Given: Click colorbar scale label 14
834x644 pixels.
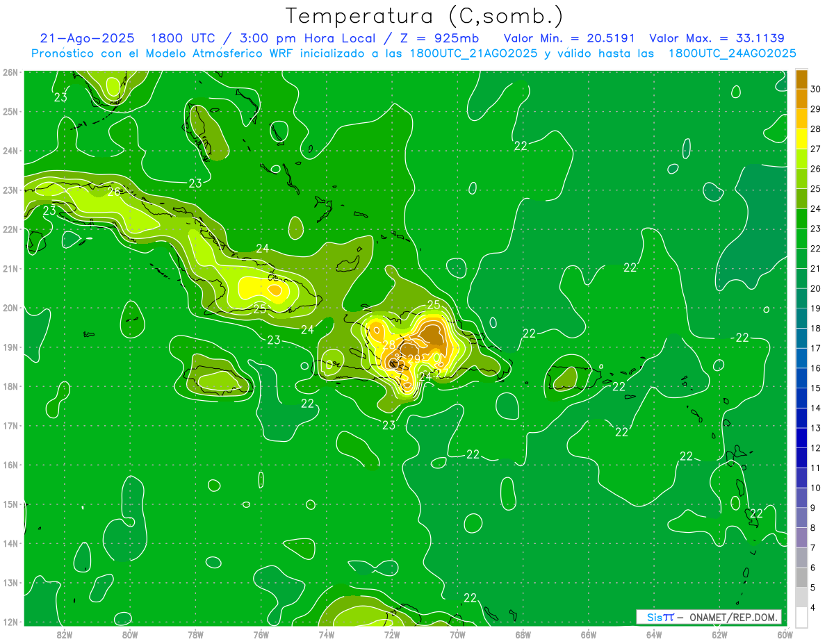Looking at the screenshot, I should tap(815, 408).
